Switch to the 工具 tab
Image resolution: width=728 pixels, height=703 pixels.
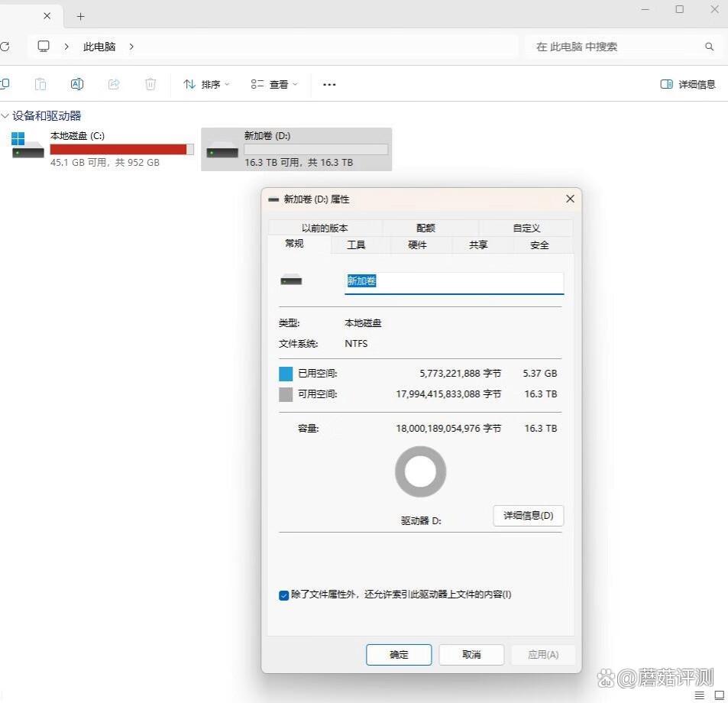[356, 245]
